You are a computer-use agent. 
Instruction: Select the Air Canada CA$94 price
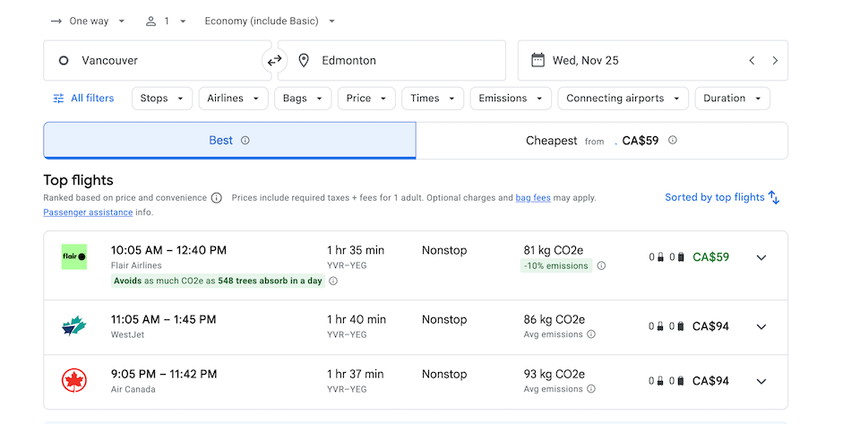[x=711, y=381]
